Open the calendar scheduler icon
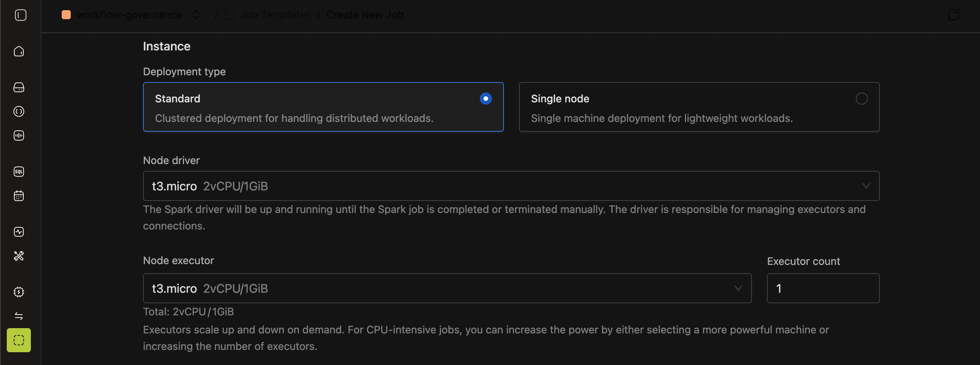This screenshot has width=980, height=365. point(19,196)
